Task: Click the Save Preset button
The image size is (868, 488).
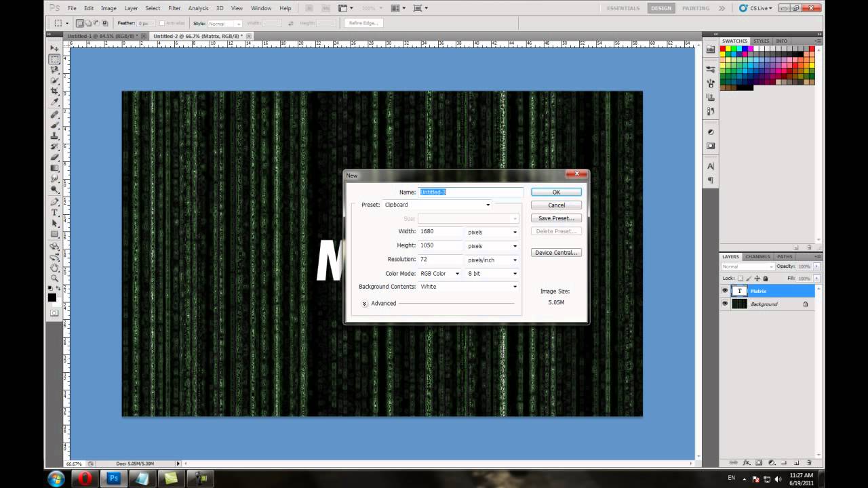Action: 556,218
